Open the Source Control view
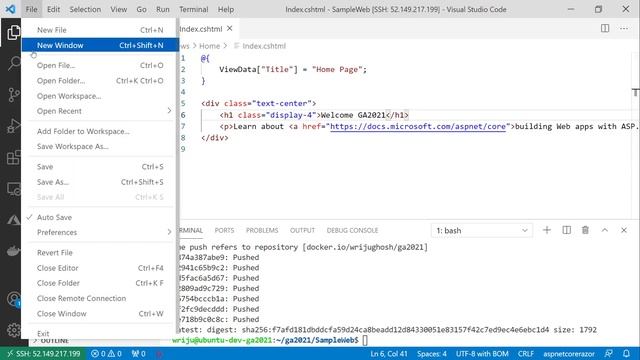Screen dimensions: 640x360 (13, 95)
